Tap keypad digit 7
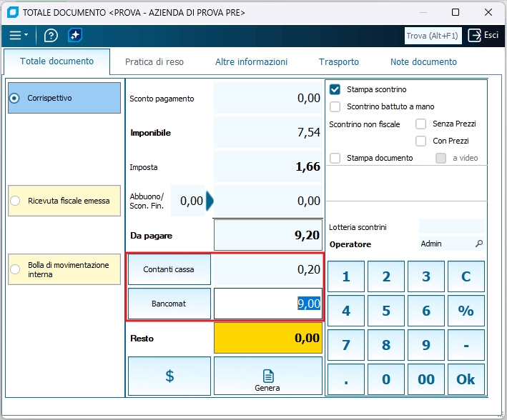This screenshot has height=420, width=507. coord(346,345)
